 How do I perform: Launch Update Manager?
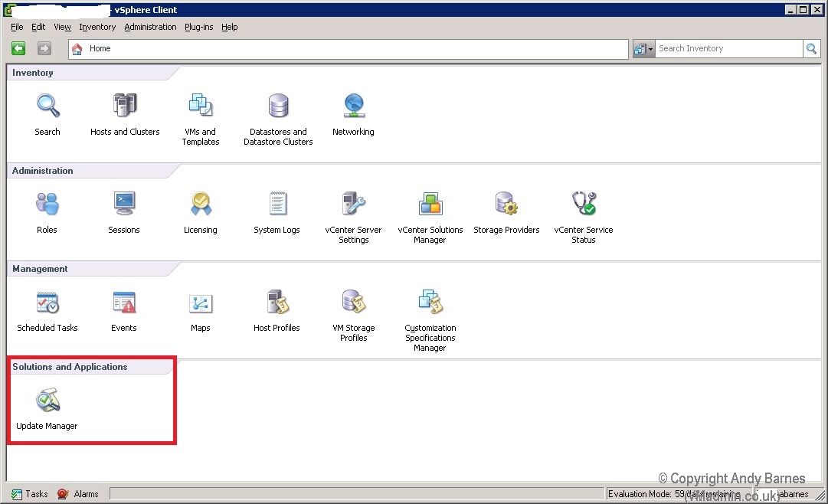coord(47,401)
